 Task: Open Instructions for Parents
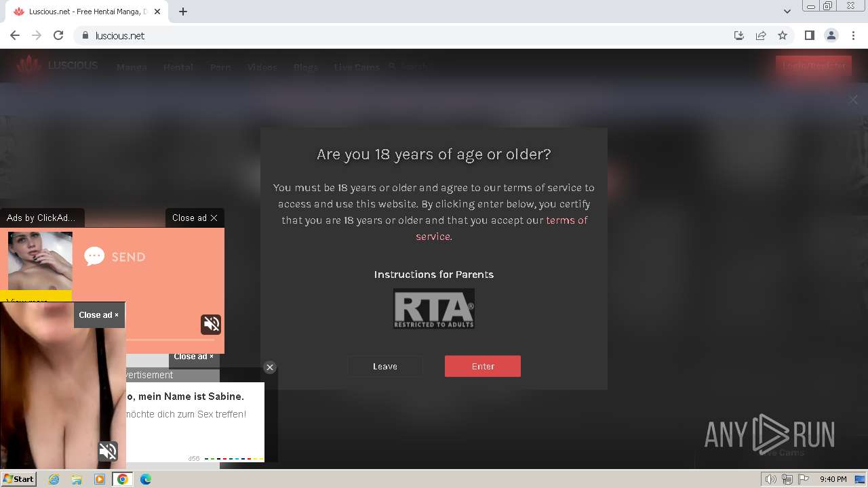point(434,274)
